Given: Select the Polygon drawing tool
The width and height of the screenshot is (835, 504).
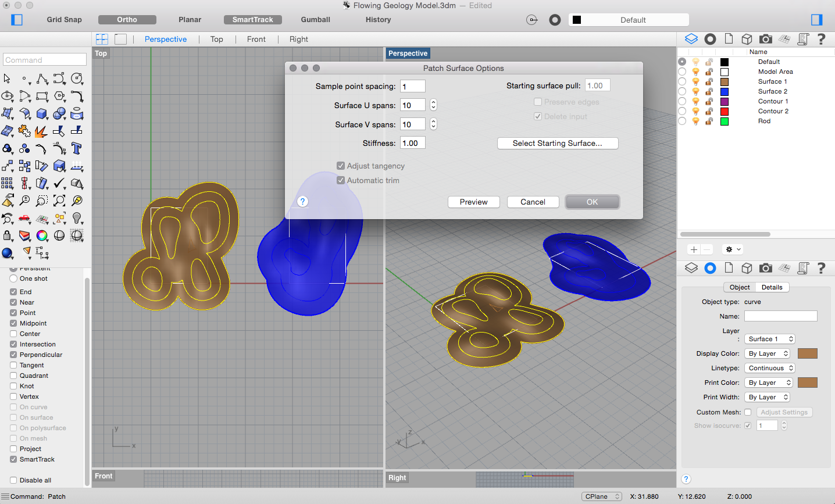Looking at the screenshot, I should [59, 96].
